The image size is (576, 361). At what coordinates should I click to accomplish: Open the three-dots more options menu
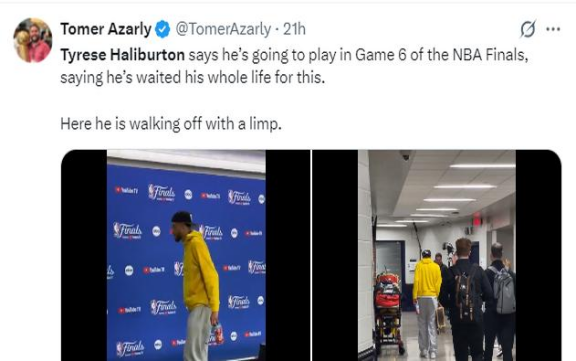pyautogui.click(x=553, y=29)
